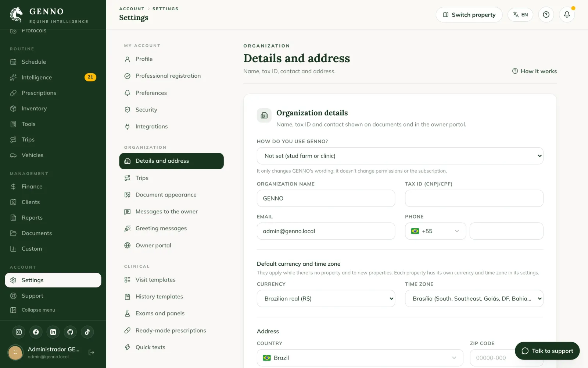
Task: Expand the Time zone dropdown
Action: 474,298
